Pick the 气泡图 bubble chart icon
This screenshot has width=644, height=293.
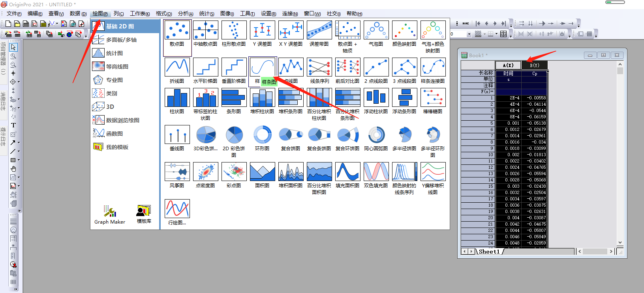376,31
